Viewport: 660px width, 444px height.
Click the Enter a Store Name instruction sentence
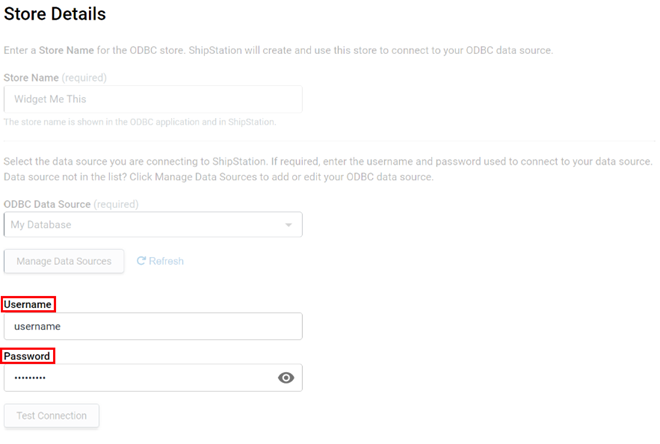(x=278, y=51)
